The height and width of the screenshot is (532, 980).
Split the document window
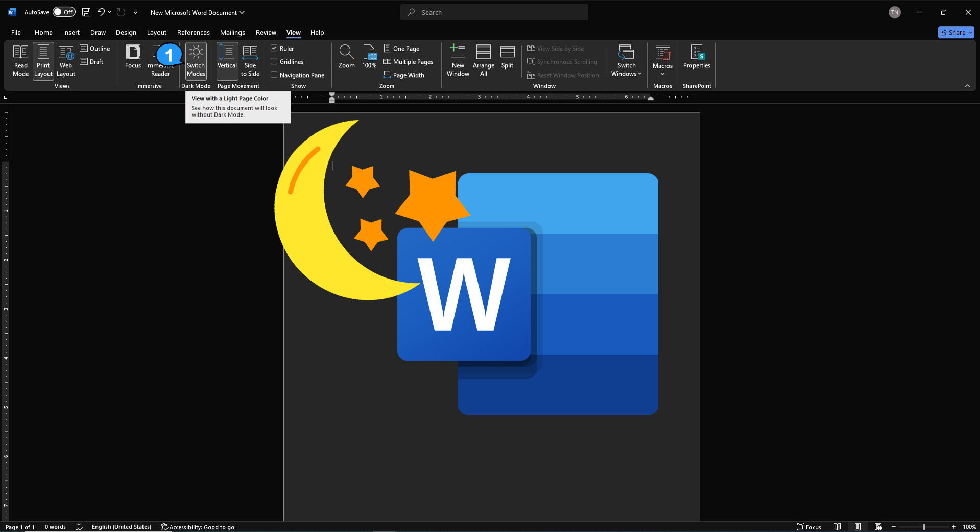[507, 57]
